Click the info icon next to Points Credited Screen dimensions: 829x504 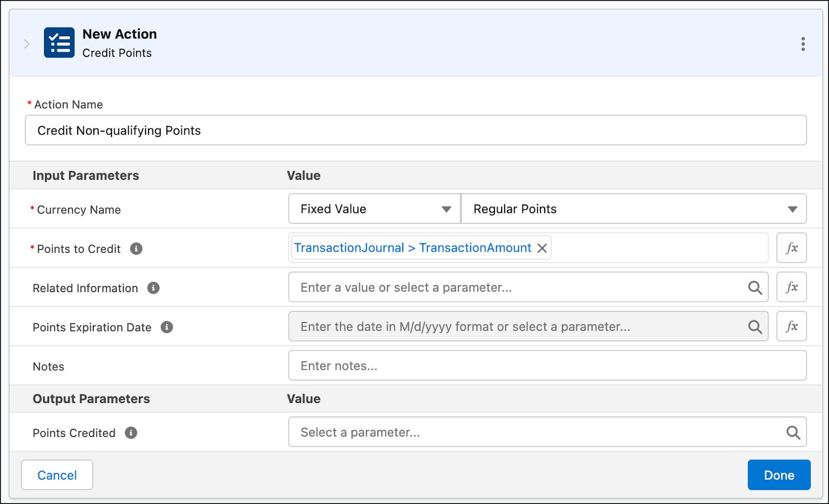131,433
